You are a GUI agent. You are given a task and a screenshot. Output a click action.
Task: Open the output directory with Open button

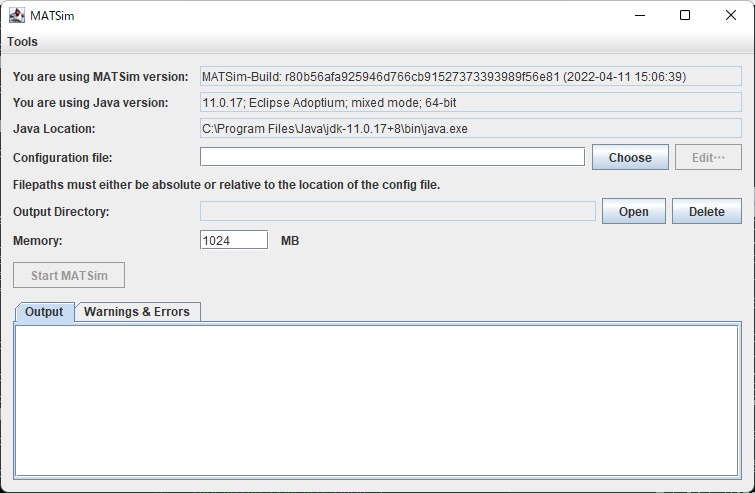(633, 211)
